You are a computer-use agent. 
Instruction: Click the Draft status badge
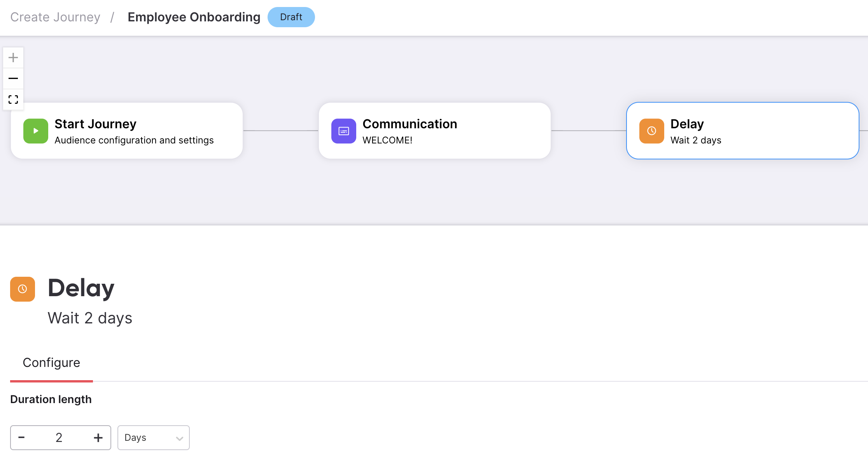[291, 17]
